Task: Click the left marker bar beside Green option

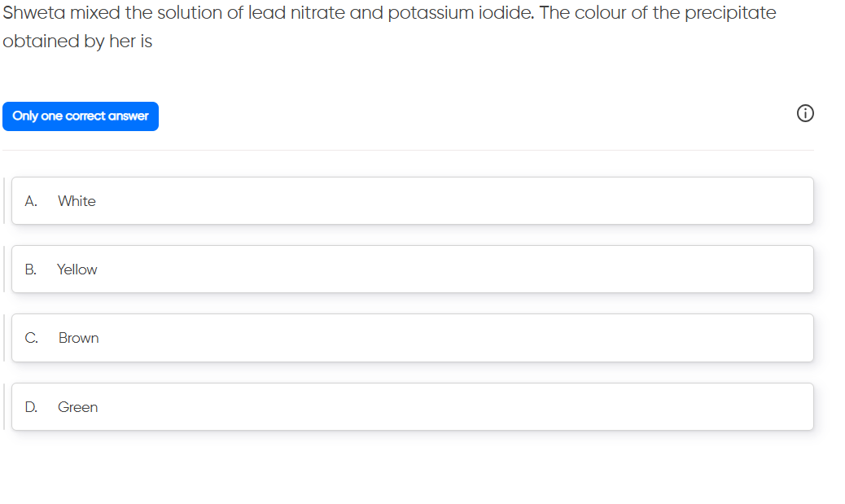Action: (x=3, y=407)
